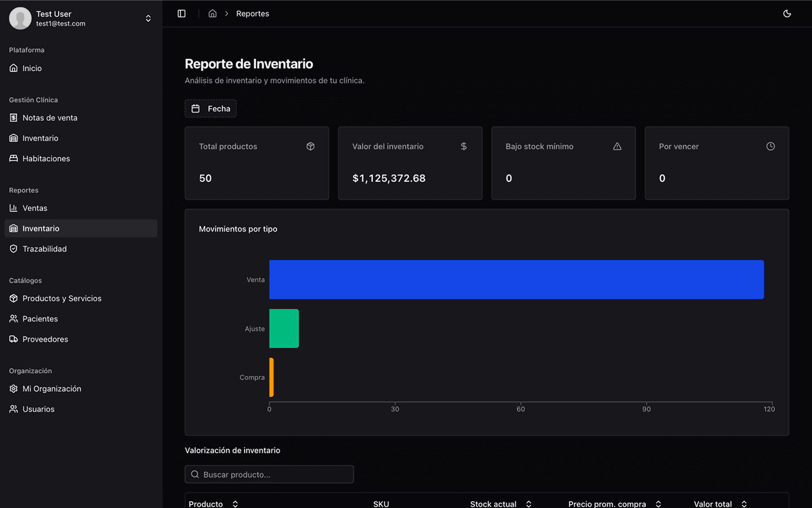812x508 pixels.
Task: Open Notas de venta in sidebar
Action: pos(50,118)
